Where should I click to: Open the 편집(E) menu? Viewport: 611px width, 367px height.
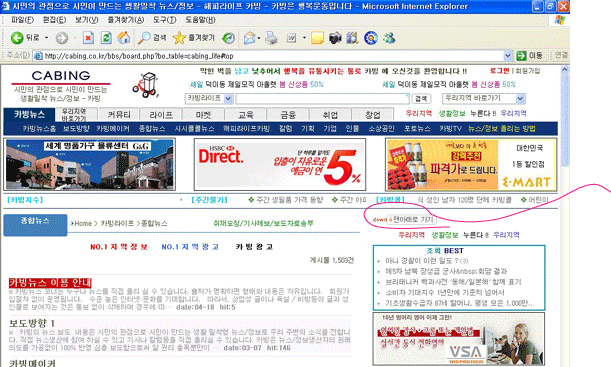54,19
